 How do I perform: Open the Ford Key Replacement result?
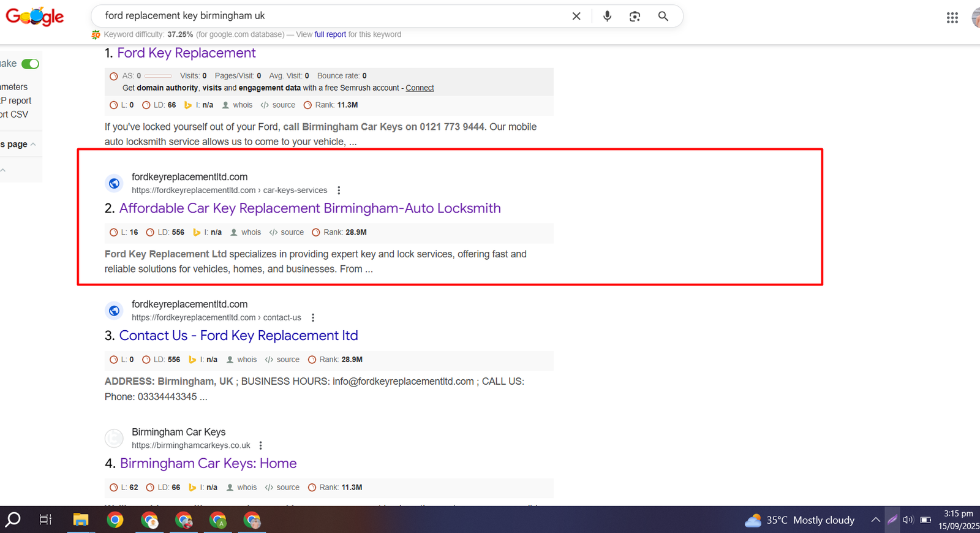[x=186, y=53]
